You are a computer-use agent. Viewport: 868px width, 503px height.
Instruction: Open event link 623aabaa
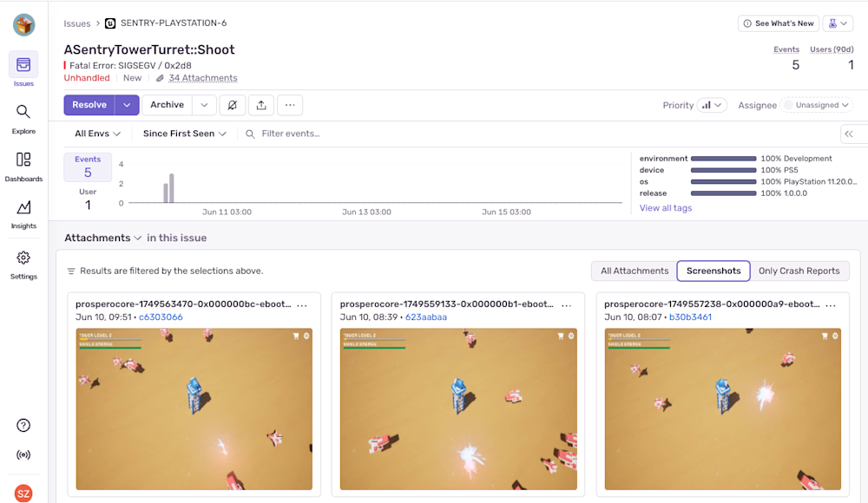(425, 317)
